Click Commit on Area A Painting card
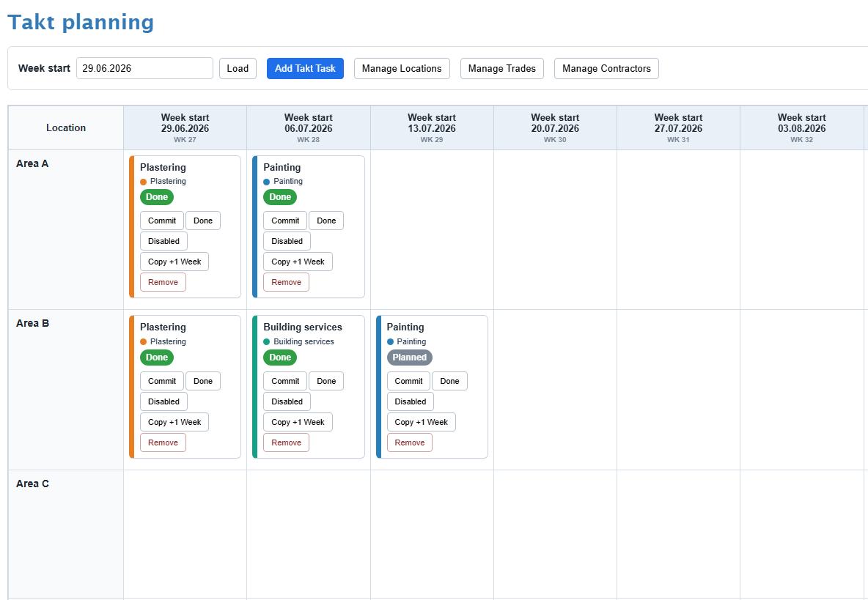868x600 pixels. point(285,220)
